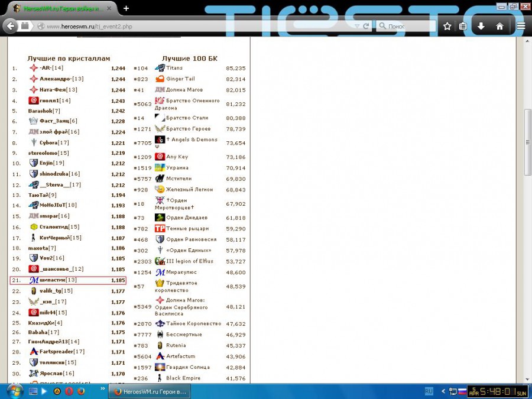Select the HeroesWM.ru taskbar window button
This screenshot has height=399, width=532.
(150, 391)
